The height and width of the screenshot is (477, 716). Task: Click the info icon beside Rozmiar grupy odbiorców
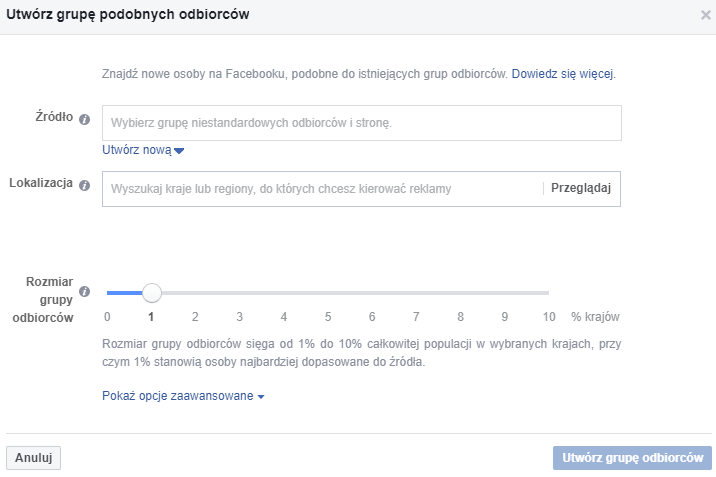coord(84,291)
